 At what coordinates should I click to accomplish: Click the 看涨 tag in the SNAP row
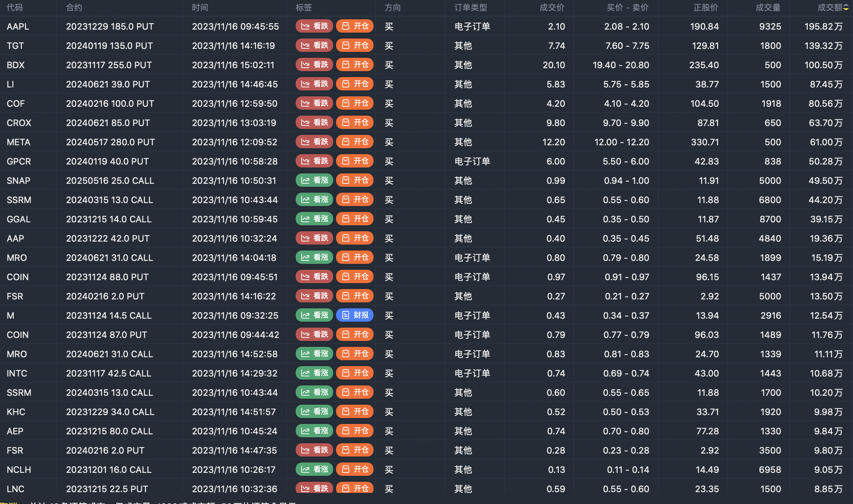point(314,180)
